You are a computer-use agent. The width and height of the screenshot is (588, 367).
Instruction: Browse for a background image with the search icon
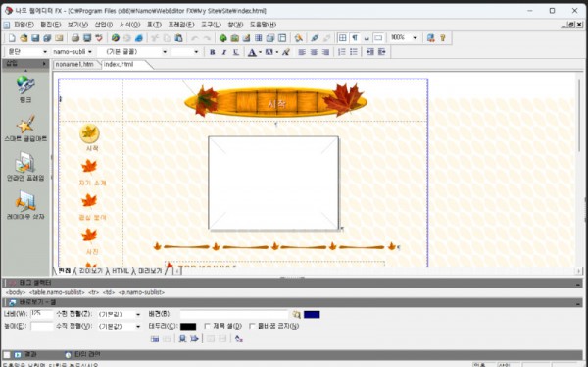(x=296, y=314)
